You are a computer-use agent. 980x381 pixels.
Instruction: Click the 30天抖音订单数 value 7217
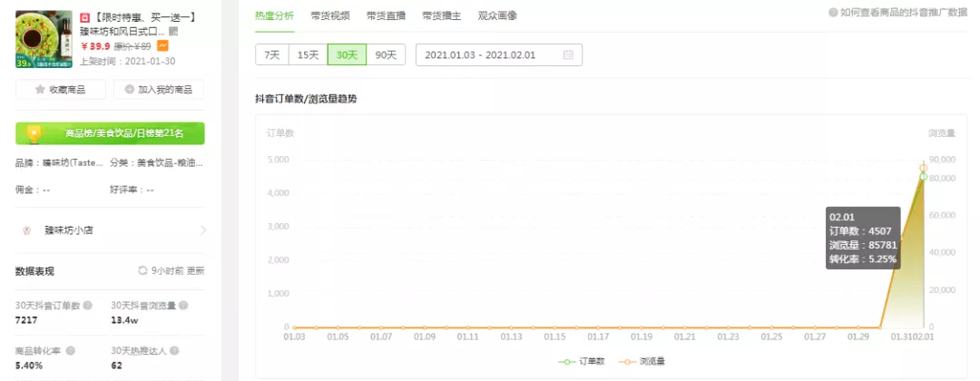(27, 320)
